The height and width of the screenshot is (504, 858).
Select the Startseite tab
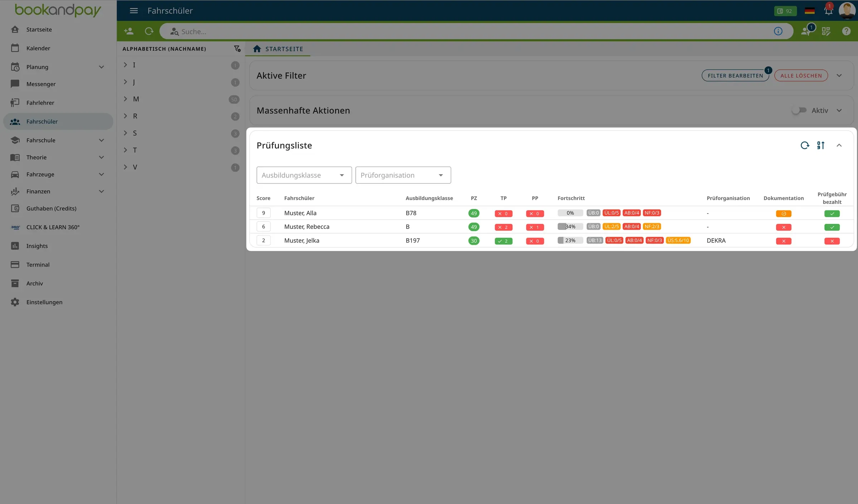(278, 49)
